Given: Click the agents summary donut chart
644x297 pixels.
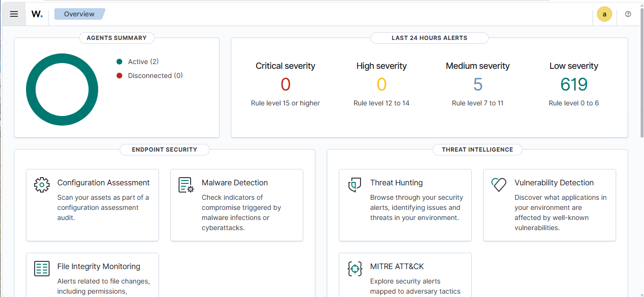Looking at the screenshot, I should click(62, 90).
